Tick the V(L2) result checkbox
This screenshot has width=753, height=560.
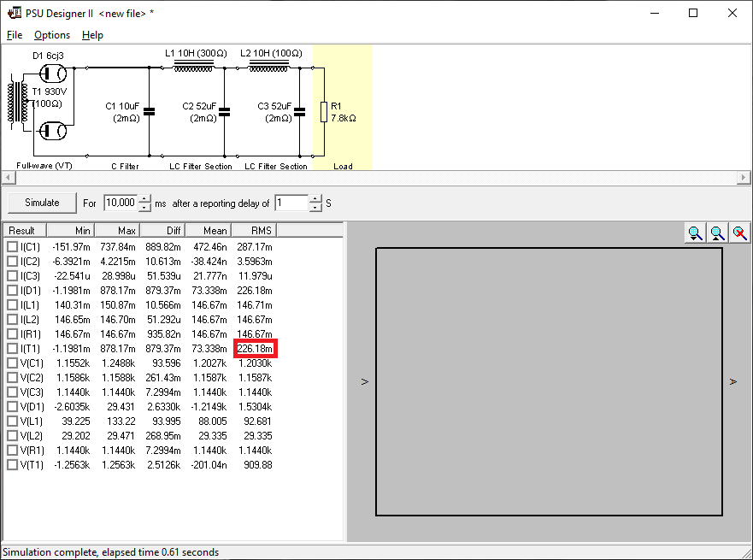click(x=13, y=436)
